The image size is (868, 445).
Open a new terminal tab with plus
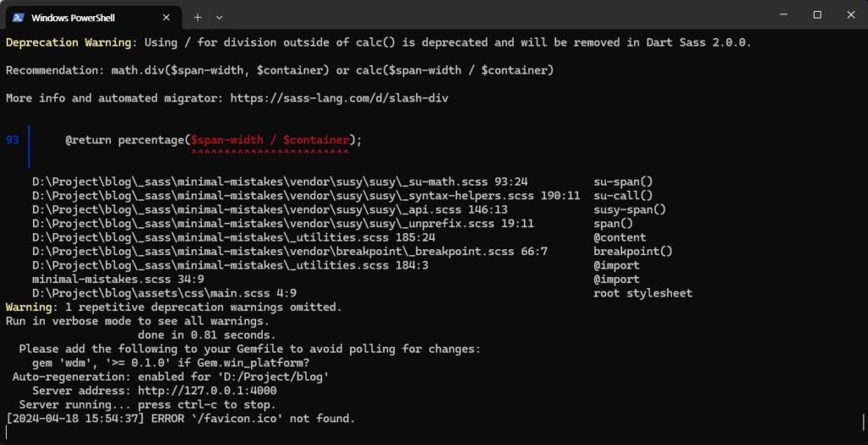tap(198, 17)
